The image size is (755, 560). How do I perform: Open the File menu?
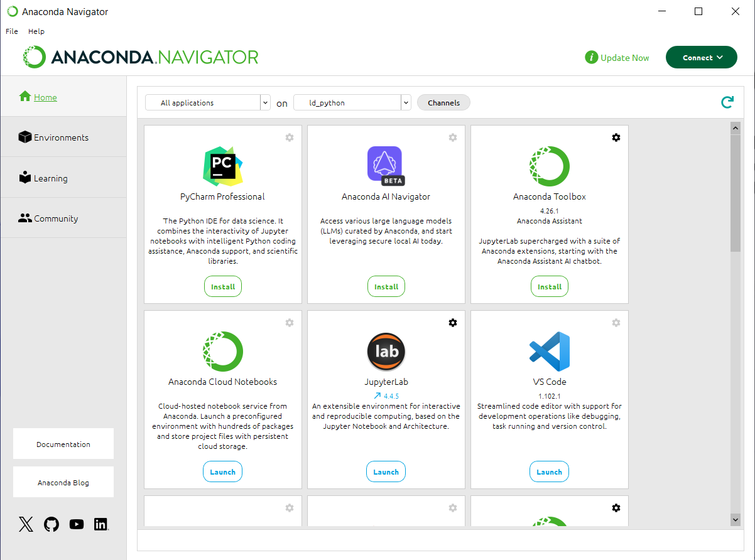coord(11,31)
